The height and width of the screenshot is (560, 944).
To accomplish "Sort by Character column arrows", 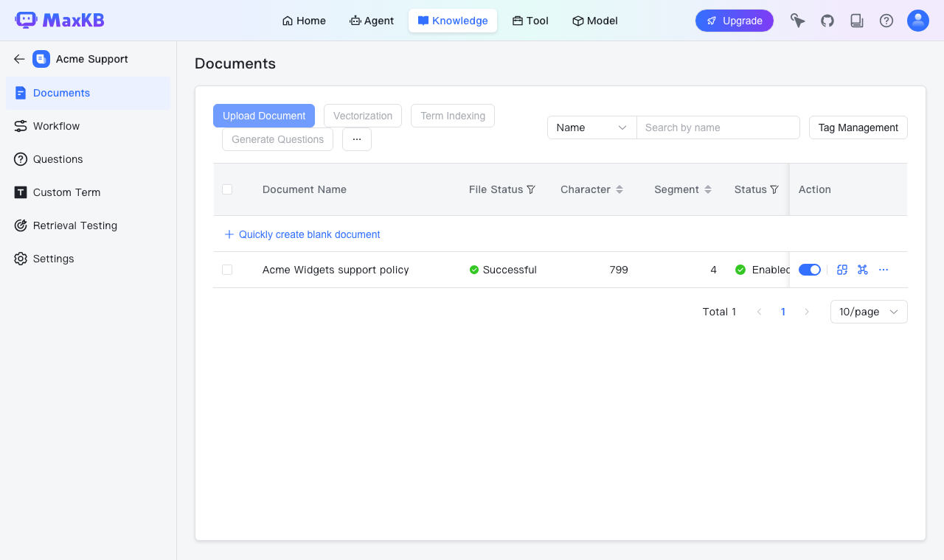I will tap(619, 189).
